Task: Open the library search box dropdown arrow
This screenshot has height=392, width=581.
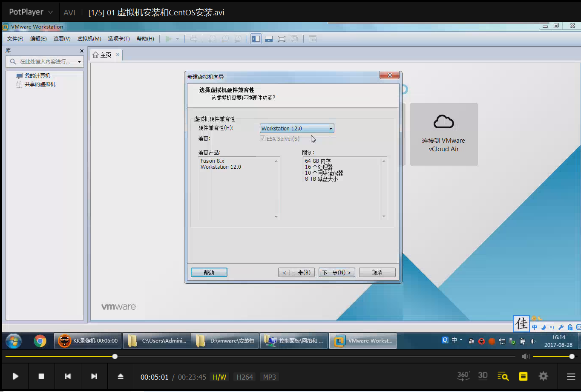Action: tap(79, 62)
